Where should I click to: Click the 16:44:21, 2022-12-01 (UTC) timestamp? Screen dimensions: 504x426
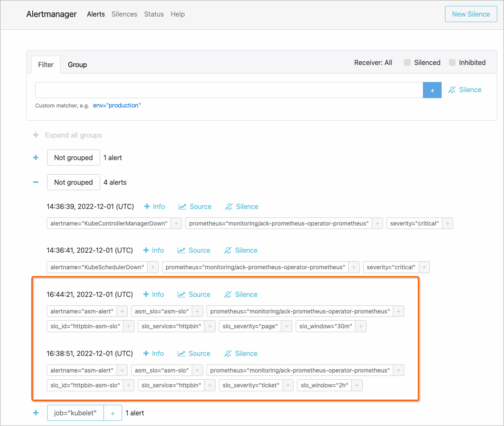pyautogui.click(x=90, y=294)
